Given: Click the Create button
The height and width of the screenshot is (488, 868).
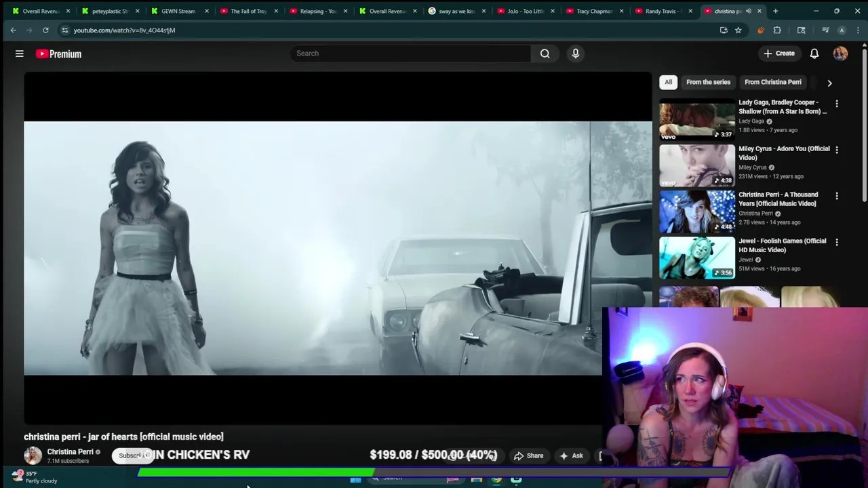Looking at the screenshot, I should point(779,54).
